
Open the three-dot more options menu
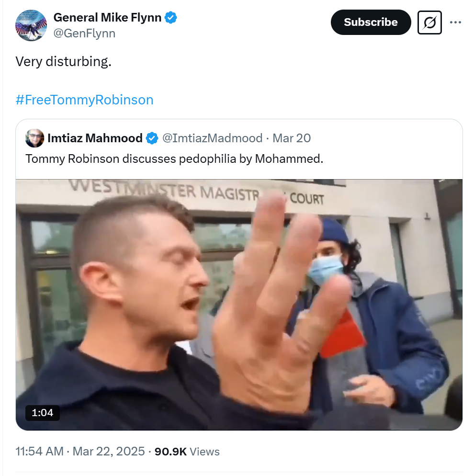[455, 22]
